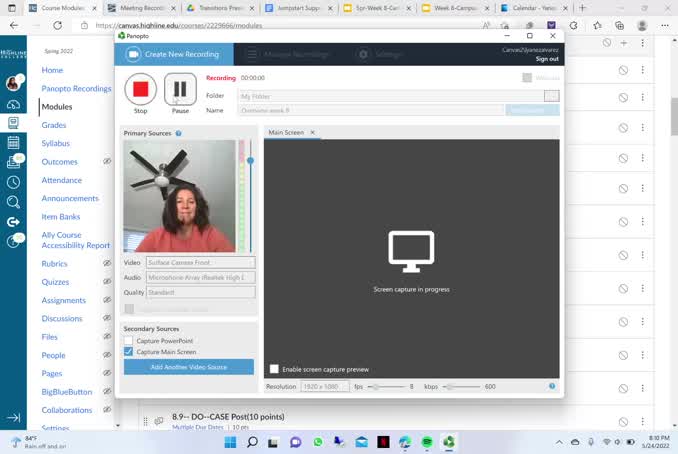This screenshot has height=454, width=678.
Task: Open Grades in course navigation
Action: 54,125
